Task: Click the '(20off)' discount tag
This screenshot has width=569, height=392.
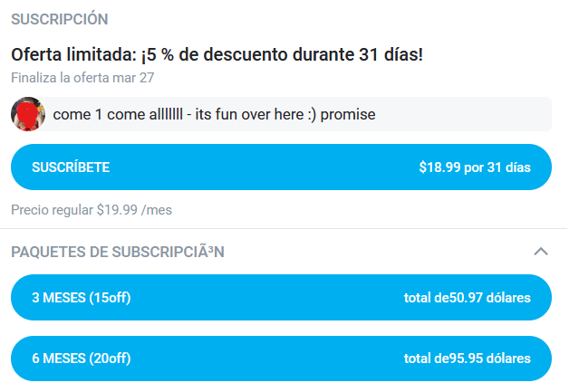Action: pos(110,359)
